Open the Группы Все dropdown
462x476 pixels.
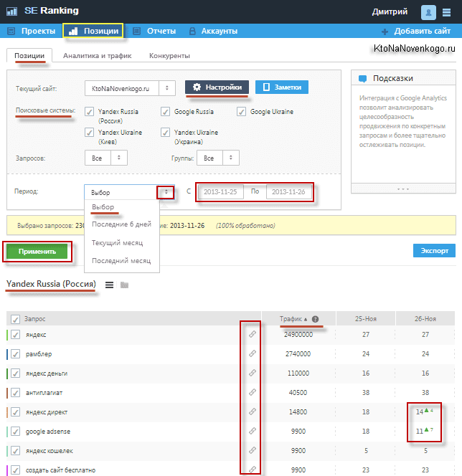pyautogui.click(x=218, y=158)
